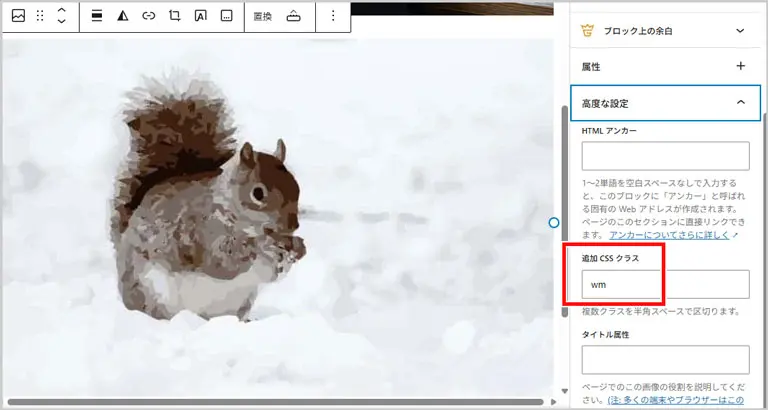Open the block options three-dot menu
Image resolution: width=768 pixels, height=410 pixels.
point(333,16)
